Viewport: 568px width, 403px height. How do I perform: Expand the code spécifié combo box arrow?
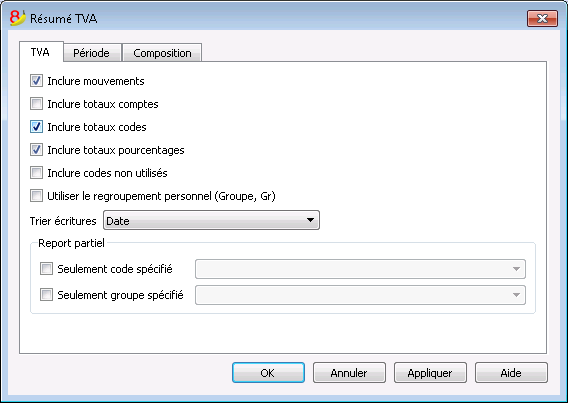[x=516, y=269]
